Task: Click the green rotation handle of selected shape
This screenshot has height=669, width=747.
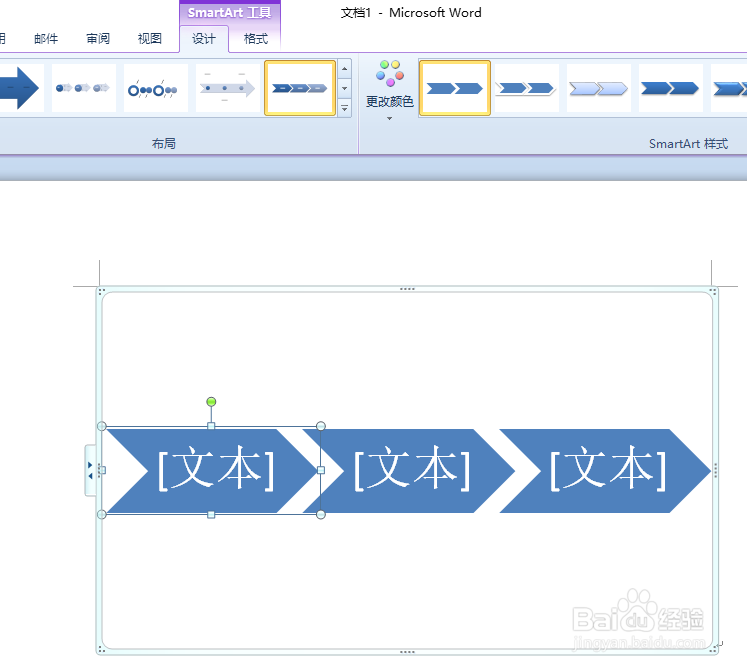Action: click(211, 402)
